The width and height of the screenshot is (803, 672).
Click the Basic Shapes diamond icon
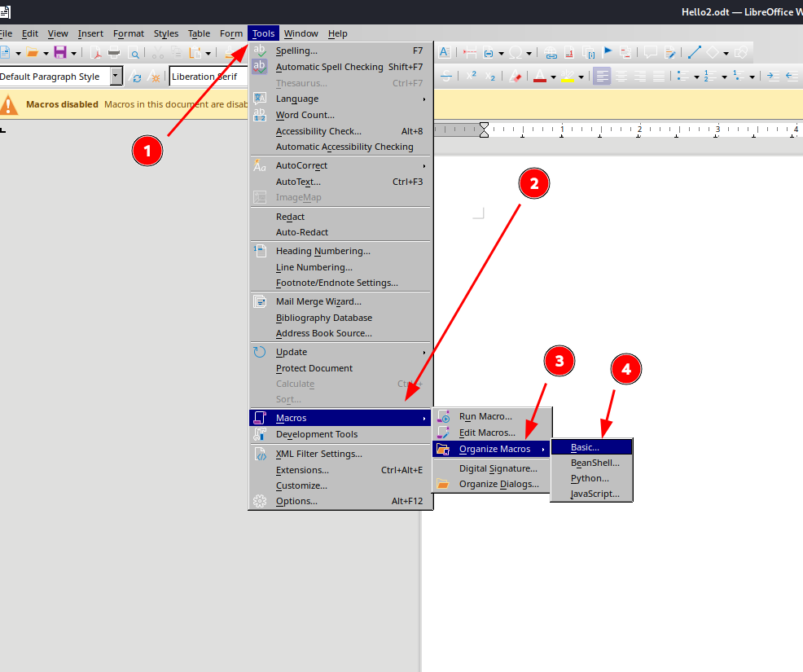tap(713, 52)
